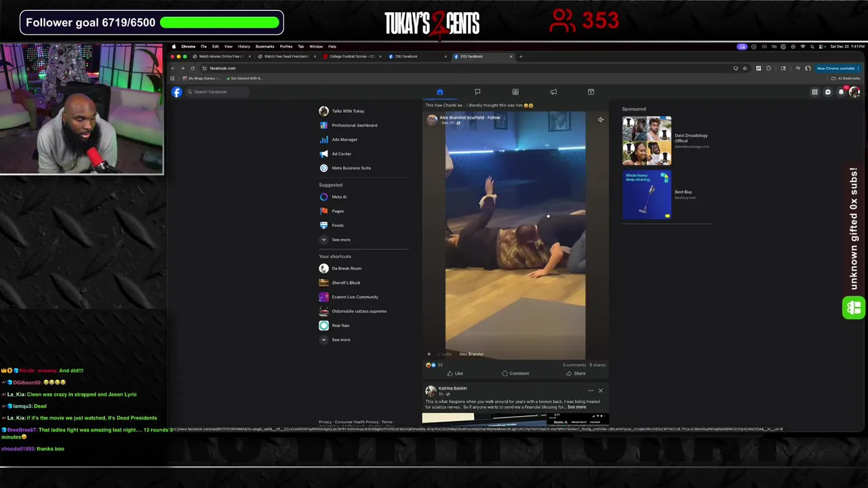Screen dimensions: 868x488
Task: Open the Ads megaphone icon in top bar
Action: click(x=553, y=92)
